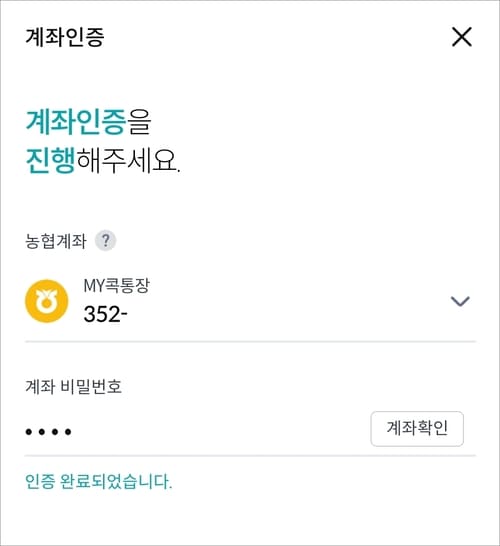Screen dimensions: 500x546
Task: Tap the last password dot
Action: tap(68, 432)
